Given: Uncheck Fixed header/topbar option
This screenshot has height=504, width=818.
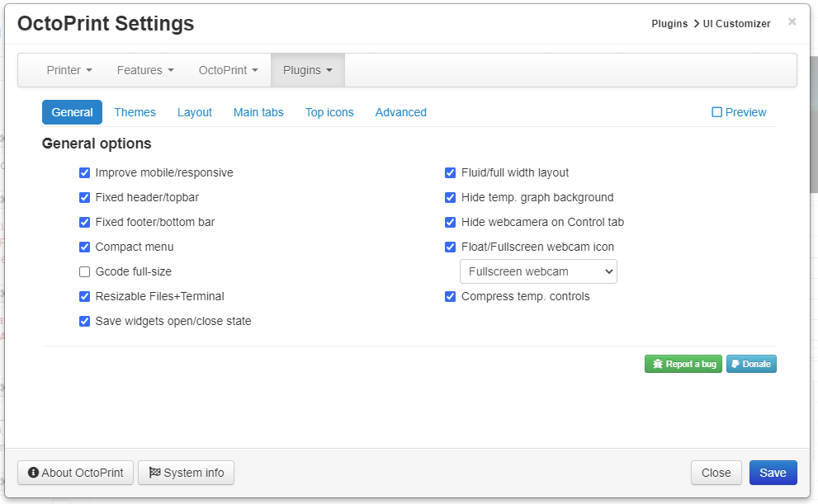Looking at the screenshot, I should pyautogui.click(x=84, y=197).
